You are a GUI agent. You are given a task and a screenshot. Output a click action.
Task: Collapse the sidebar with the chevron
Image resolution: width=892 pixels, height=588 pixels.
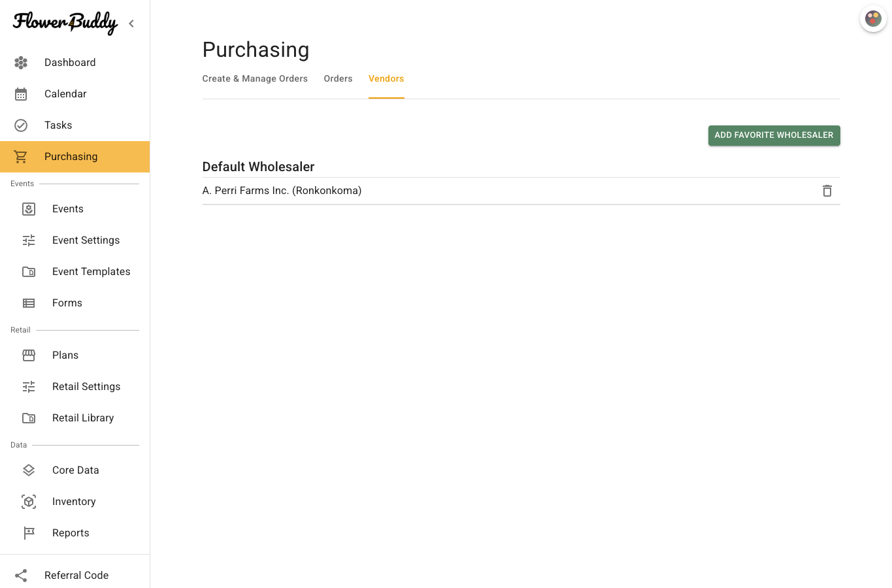click(x=131, y=24)
